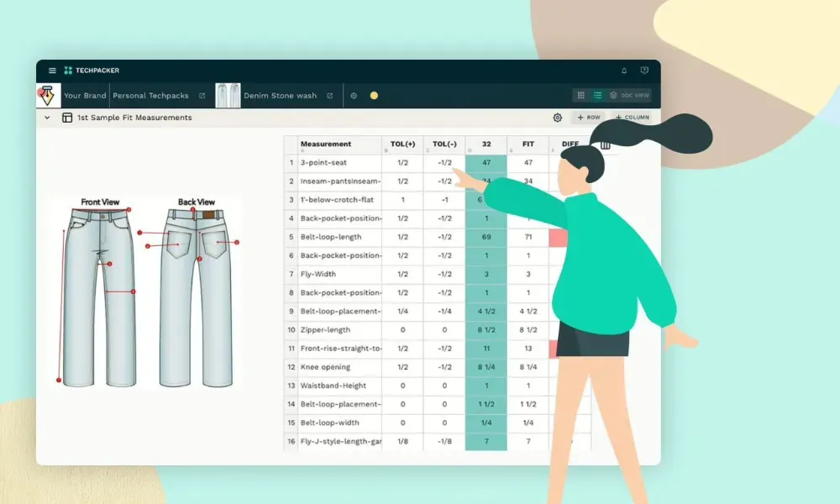Open Personal Techpacks in external view
This screenshot has height=504, width=840.
(x=202, y=96)
